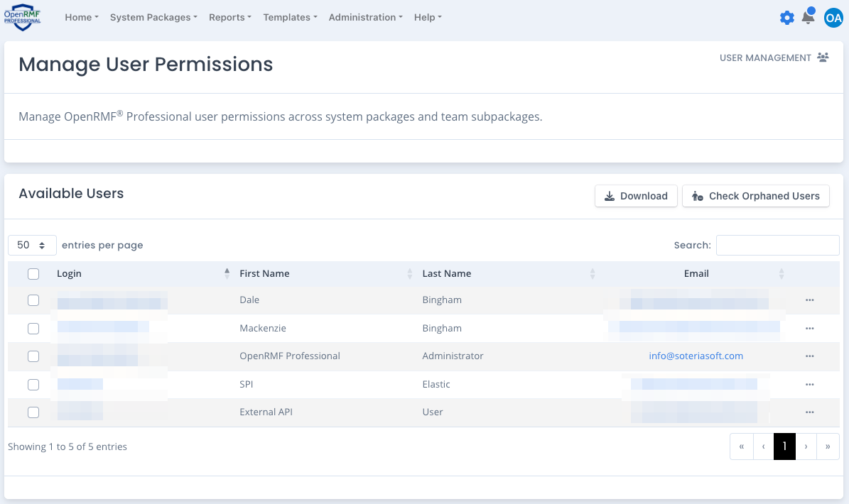Image resolution: width=849 pixels, height=504 pixels.
Task: Click the SPI first name cell
Action: tap(247, 385)
